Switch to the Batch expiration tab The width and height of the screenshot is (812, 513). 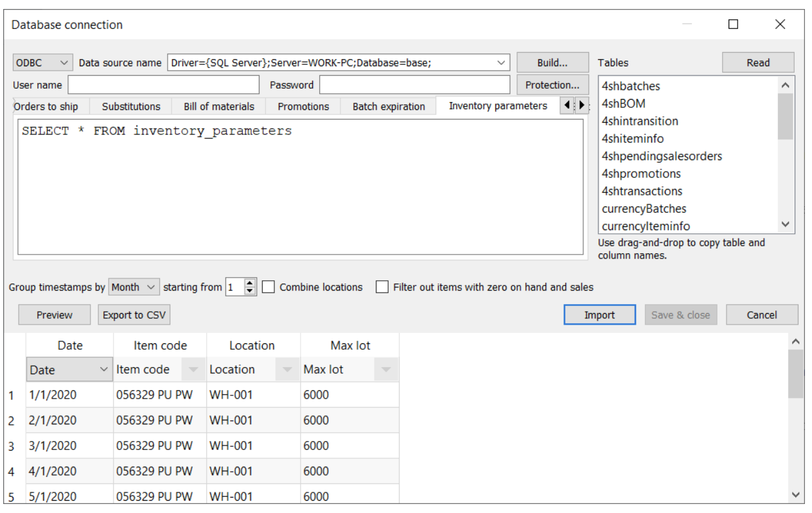coord(388,107)
